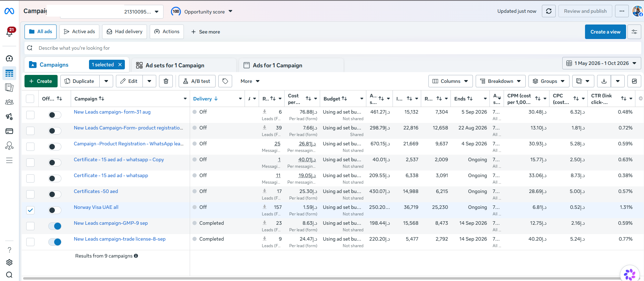644x281 pixels.
Task: Open the date range 1 May–1 Oct picker
Action: [602, 63]
